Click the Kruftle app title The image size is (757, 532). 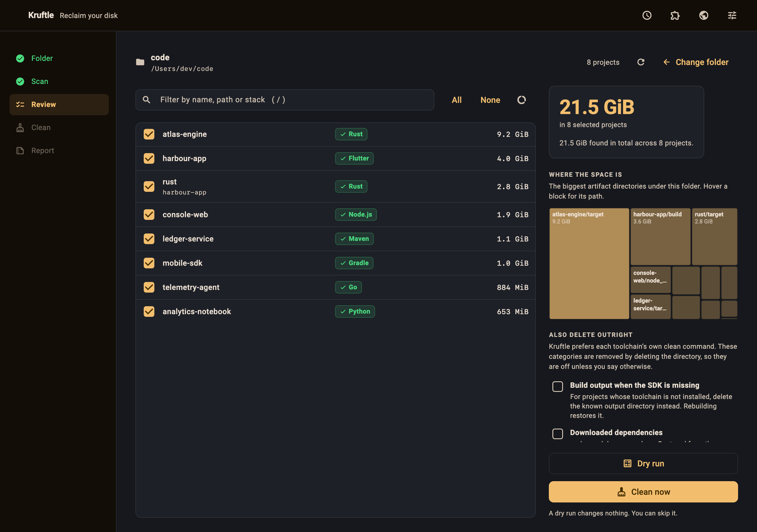tap(41, 15)
